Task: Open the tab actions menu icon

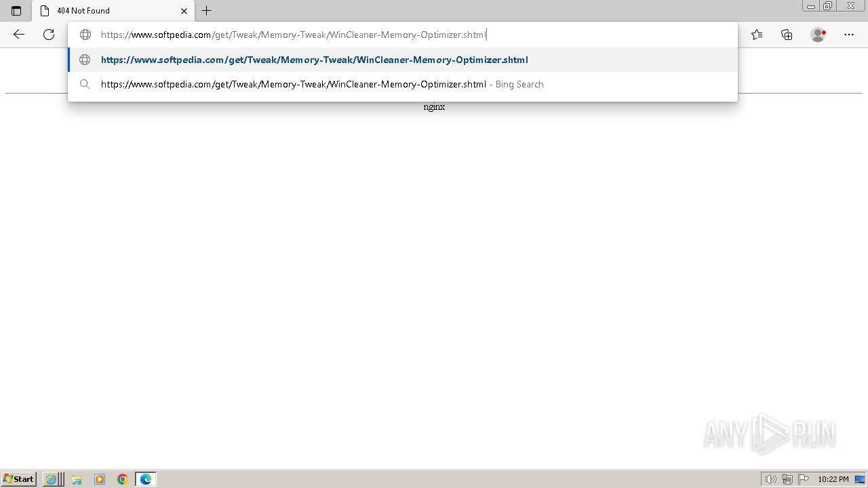Action: tap(16, 11)
